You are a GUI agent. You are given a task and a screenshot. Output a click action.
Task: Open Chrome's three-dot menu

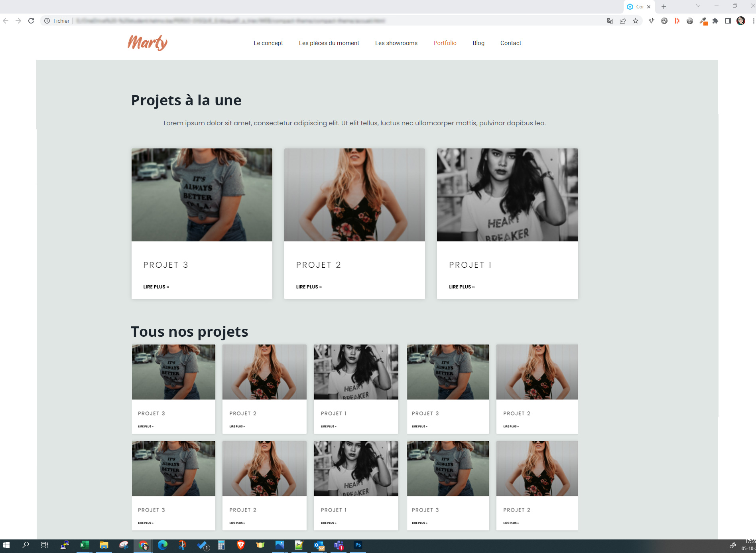753,21
